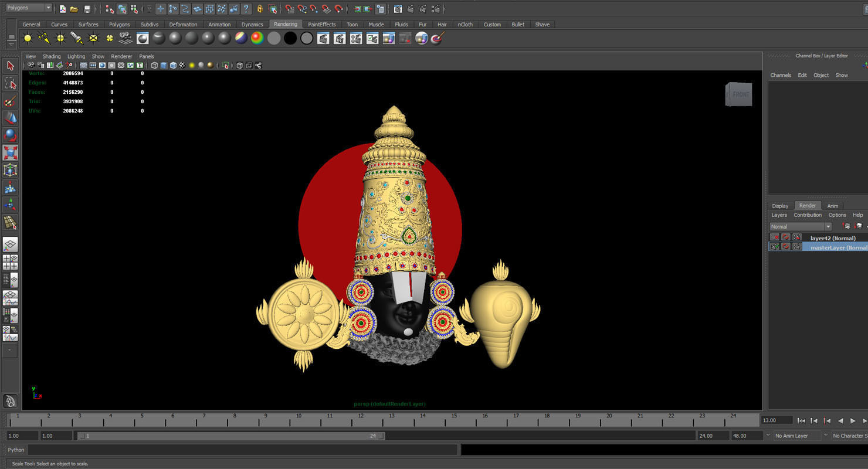Select the Scale tool cube icon

(x=10, y=153)
